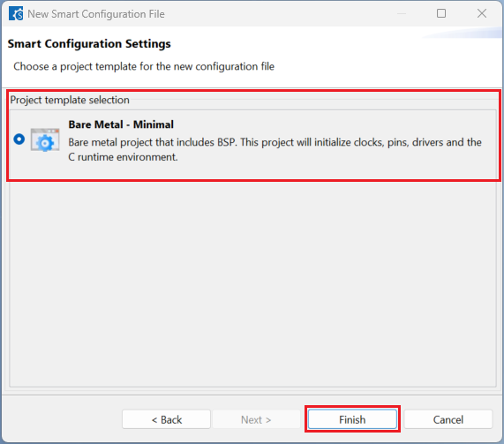Click the "Bare Metal - Minimal" template title
The height and width of the screenshot is (444, 504).
[121, 124]
